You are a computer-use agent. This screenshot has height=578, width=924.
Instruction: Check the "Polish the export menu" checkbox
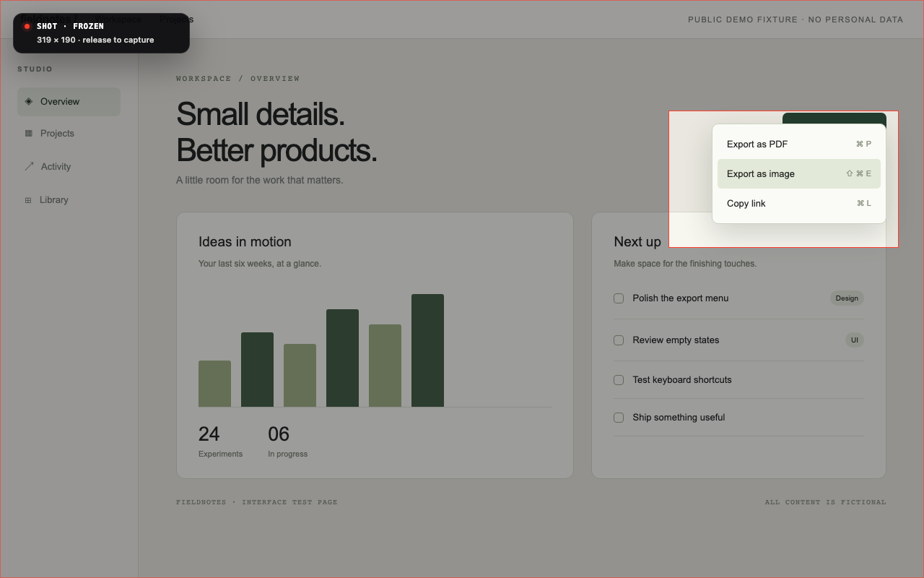(x=619, y=298)
